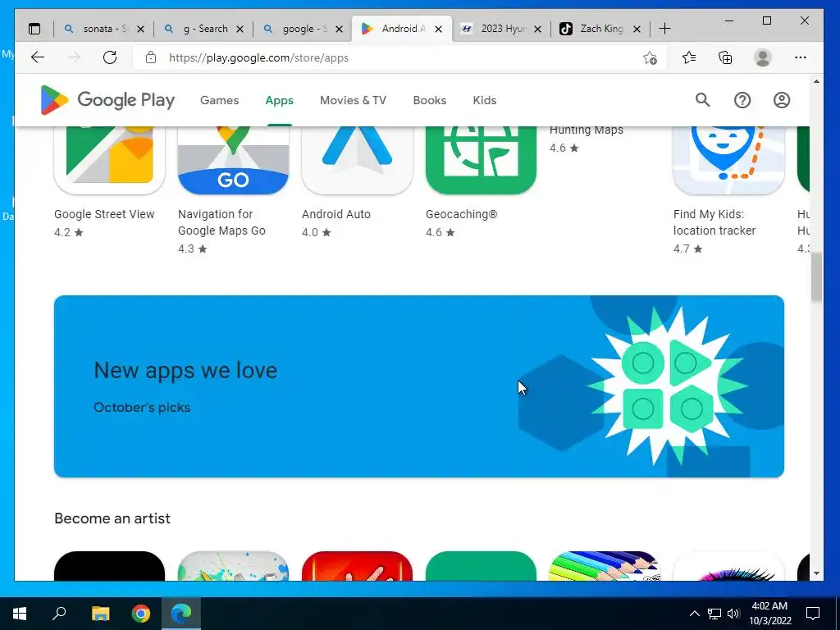Open the Books section
Screen dimensions: 840x630
click(x=430, y=100)
